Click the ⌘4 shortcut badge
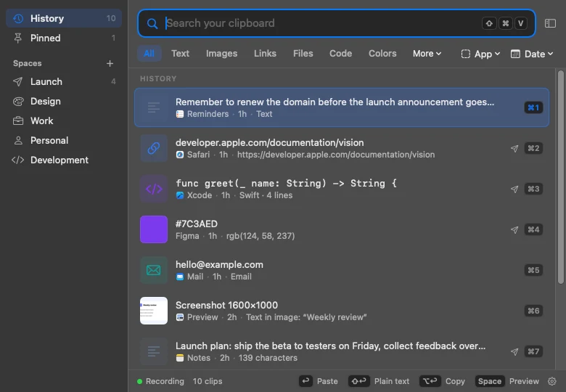 (x=533, y=229)
